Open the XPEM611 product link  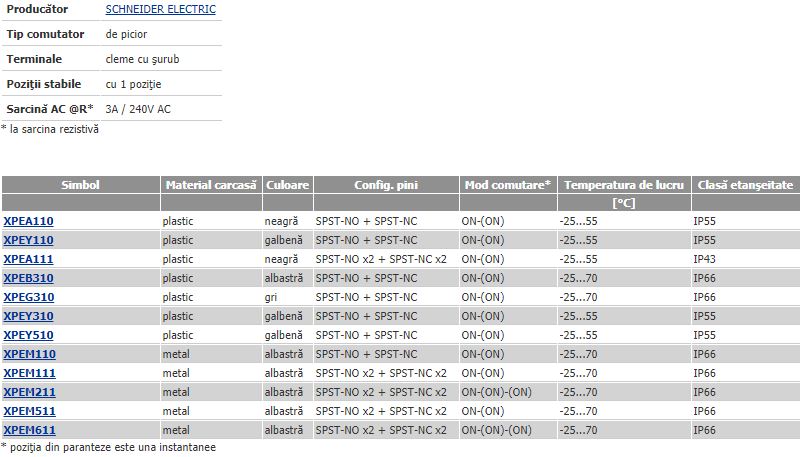pyautogui.click(x=30, y=430)
